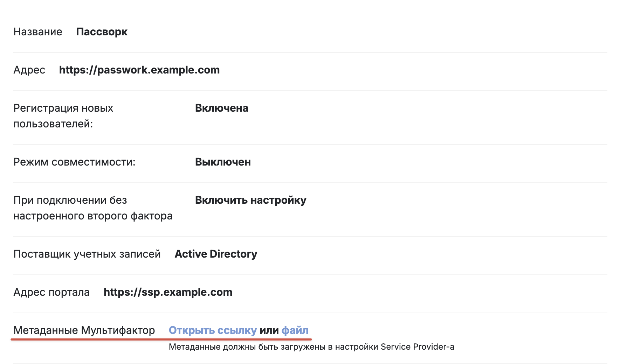
Task: Click the 'Выключен' compatibility mode value
Action: (x=223, y=162)
